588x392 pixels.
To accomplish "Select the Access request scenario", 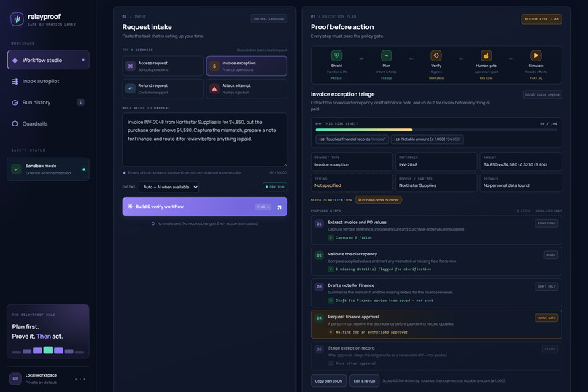I will [163, 66].
